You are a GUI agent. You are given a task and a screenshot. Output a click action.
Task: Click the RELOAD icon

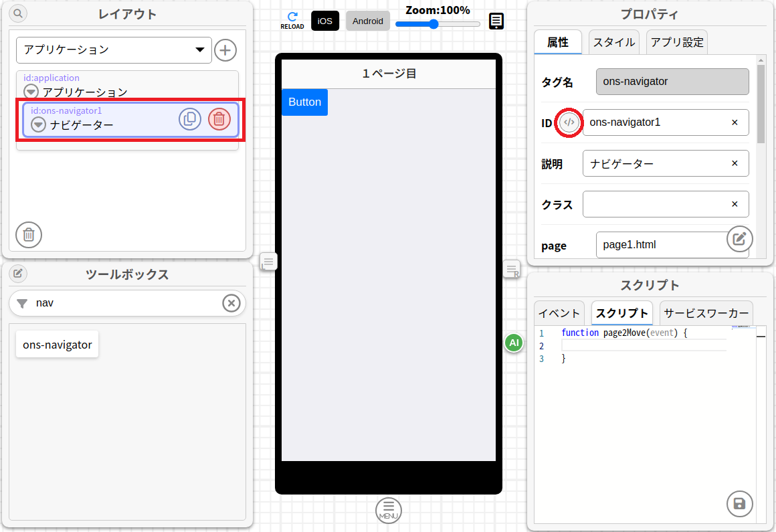pos(292,20)
